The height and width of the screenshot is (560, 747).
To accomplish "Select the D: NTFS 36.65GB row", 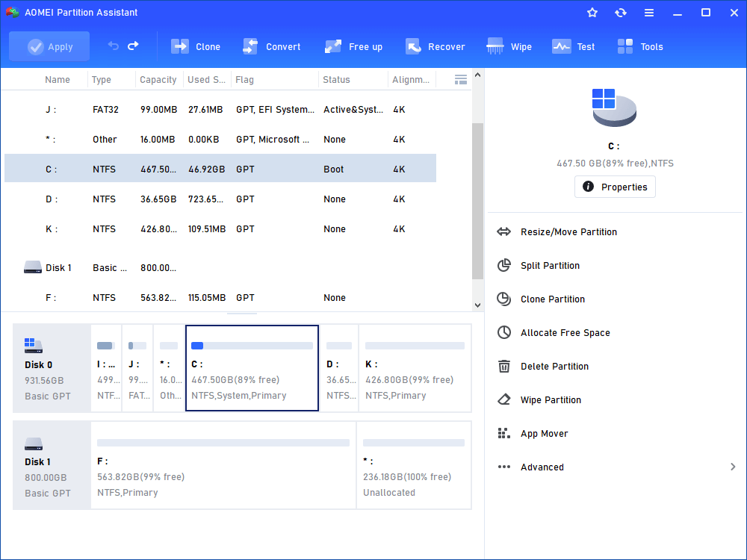I will tap(220, 199).
